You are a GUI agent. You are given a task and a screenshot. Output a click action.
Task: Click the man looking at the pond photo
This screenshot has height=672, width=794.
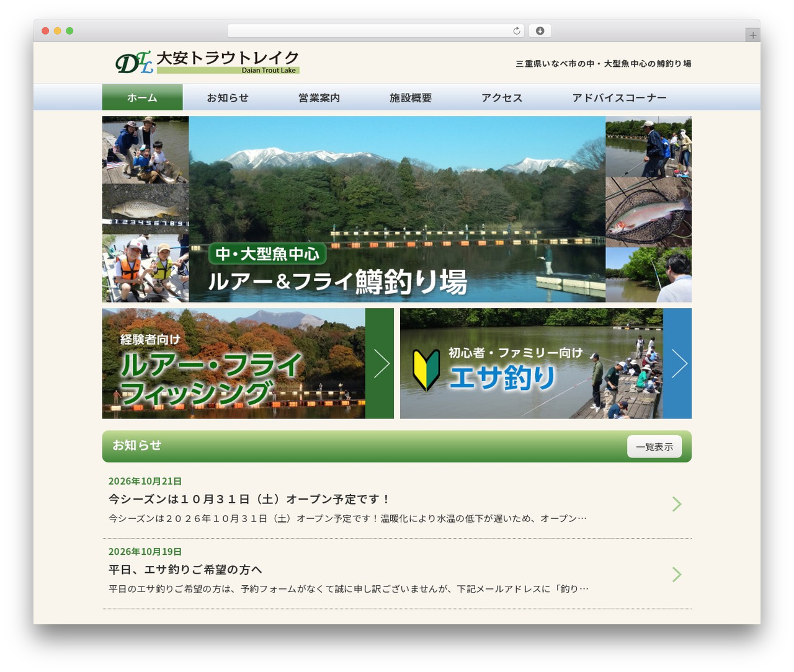[x=649, y=275]
